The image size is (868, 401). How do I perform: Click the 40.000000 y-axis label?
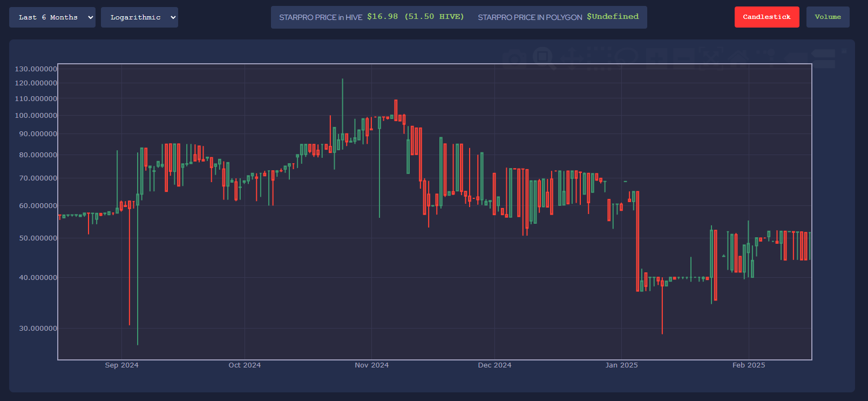pos(38,278)
